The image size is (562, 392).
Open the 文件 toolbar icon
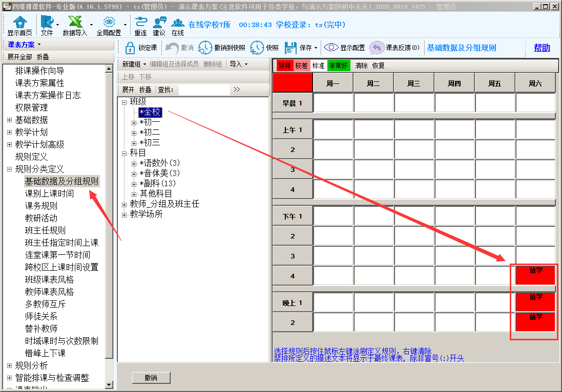47,23
